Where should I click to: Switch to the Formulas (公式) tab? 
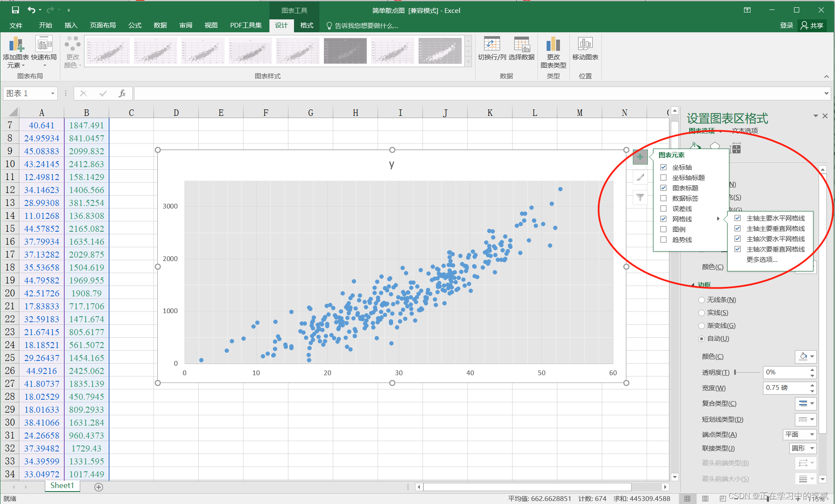pyautogui.click(x=135, y=25)
